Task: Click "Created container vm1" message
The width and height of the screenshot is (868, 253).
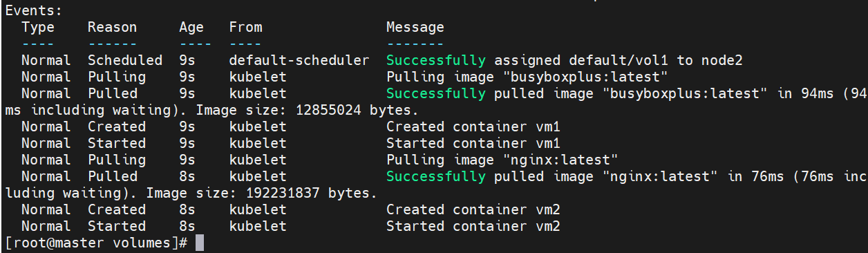Action: coord(473,127)
